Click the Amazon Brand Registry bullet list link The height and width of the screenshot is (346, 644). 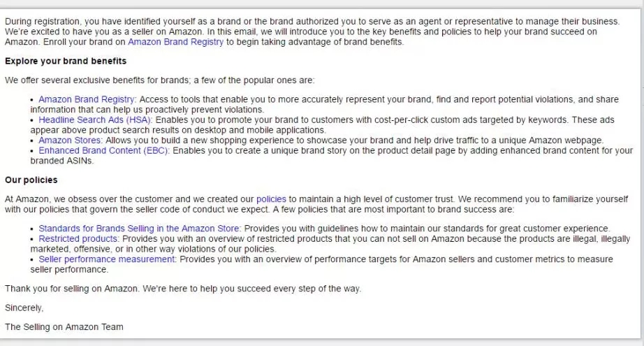pos(87,100)
